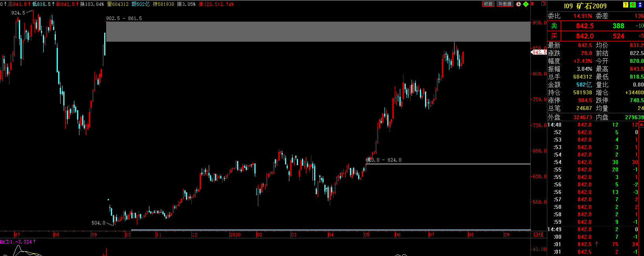Screen dimensions: 644x256
Task: Click the 前结 value 822.5
Action: click(637, 53)
